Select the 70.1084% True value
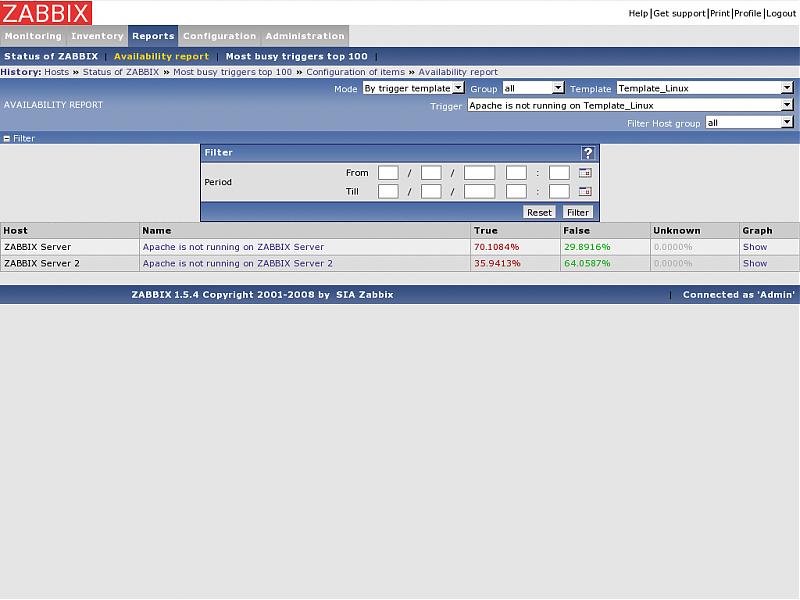800x600 pixels. [496, 247]
